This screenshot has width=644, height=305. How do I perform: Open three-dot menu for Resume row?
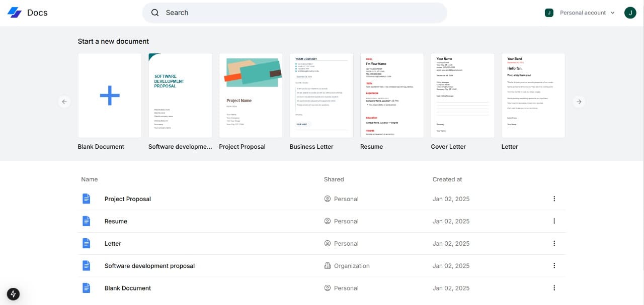[554, 221]
